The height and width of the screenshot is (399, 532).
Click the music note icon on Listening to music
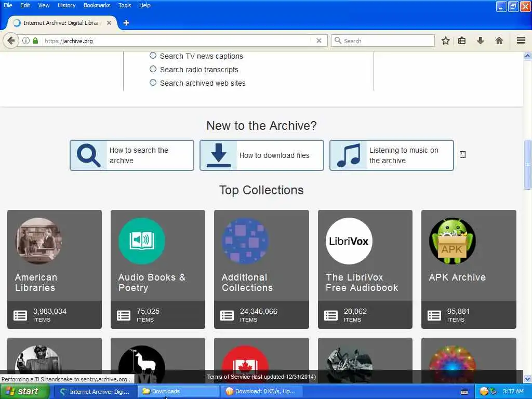click(x=349, y=155)
